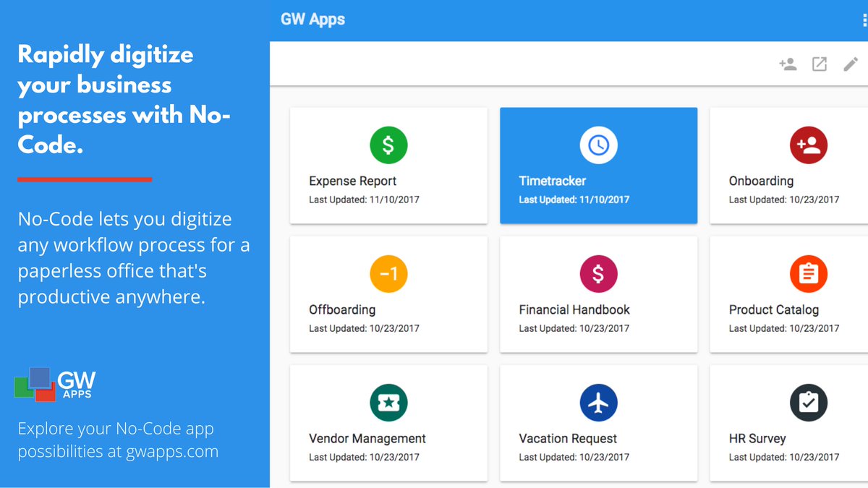The width and height of the screenshot is (868, 488).
Task: Open the Offboarding app title
Action: click(x=342, y=309)
